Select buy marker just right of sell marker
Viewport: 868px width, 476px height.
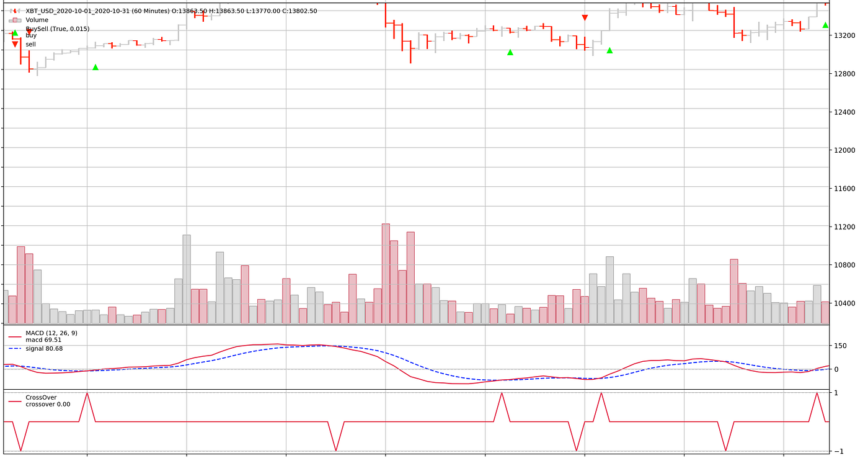[609, 50]
